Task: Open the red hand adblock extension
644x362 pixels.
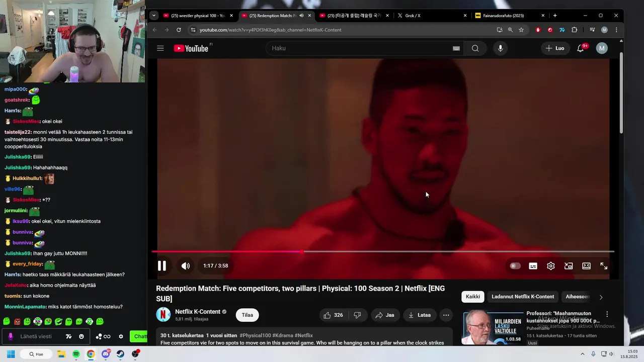Action: (x=538, y=30)
